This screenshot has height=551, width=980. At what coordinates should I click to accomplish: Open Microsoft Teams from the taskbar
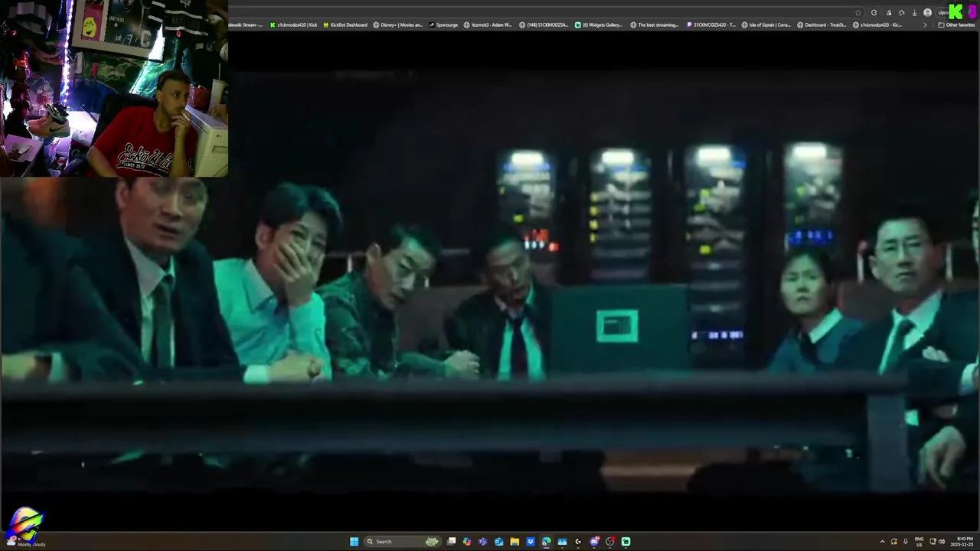coord(482,542)
